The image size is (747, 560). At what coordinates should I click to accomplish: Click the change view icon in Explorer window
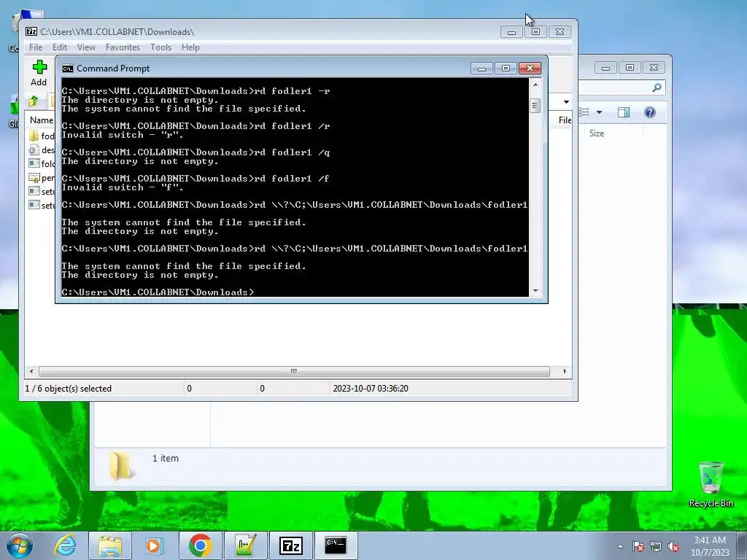coord(584,112)
